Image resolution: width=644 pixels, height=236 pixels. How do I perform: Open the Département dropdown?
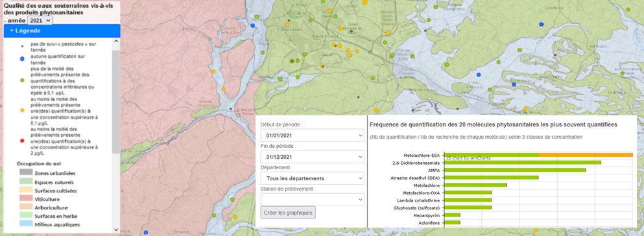click(x=312, y=178)
